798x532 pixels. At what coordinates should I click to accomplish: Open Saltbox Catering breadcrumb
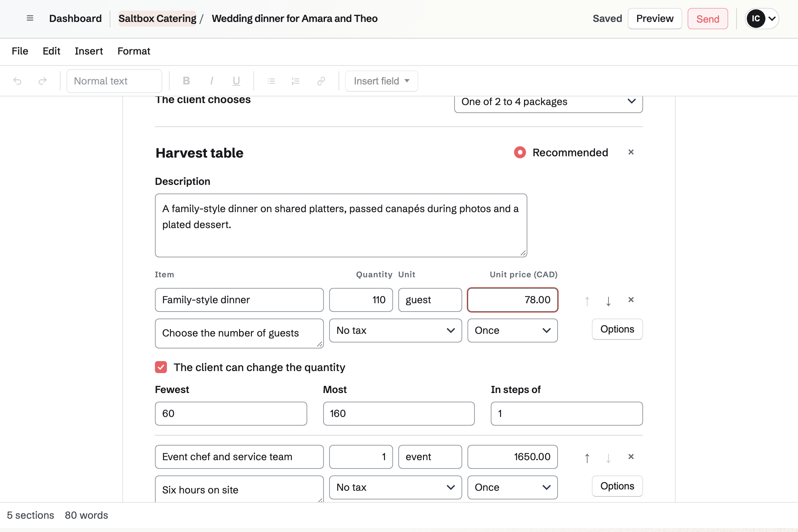coord(157,19)
